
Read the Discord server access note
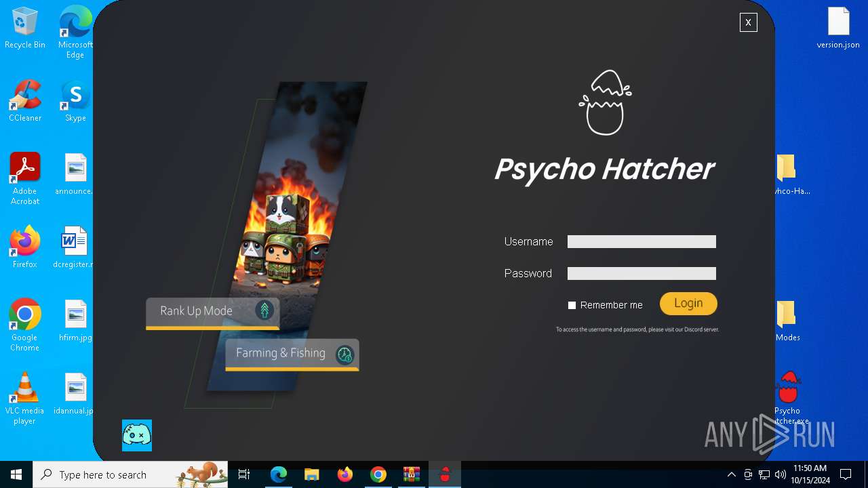pyautogui.click(x=637, y=330)
